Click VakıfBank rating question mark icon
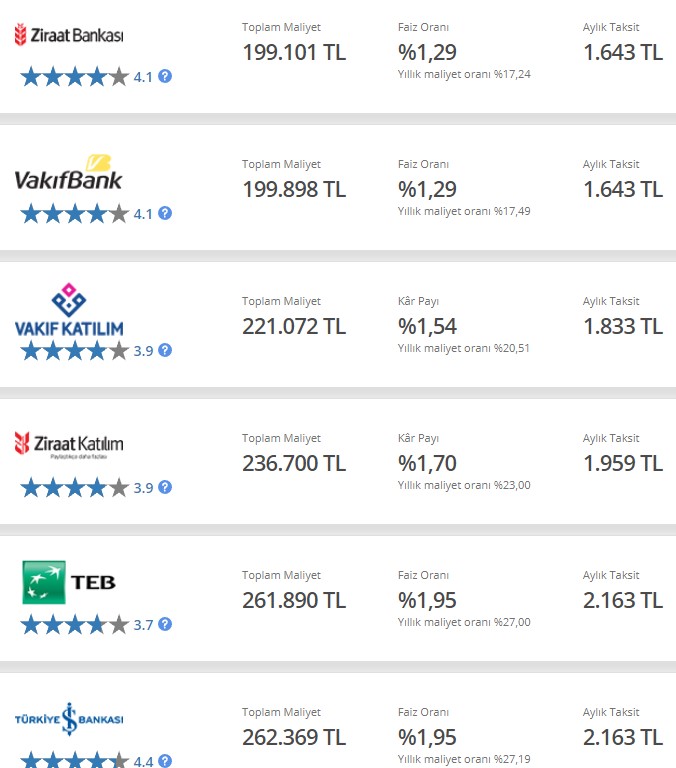 [x=165, y=213]
